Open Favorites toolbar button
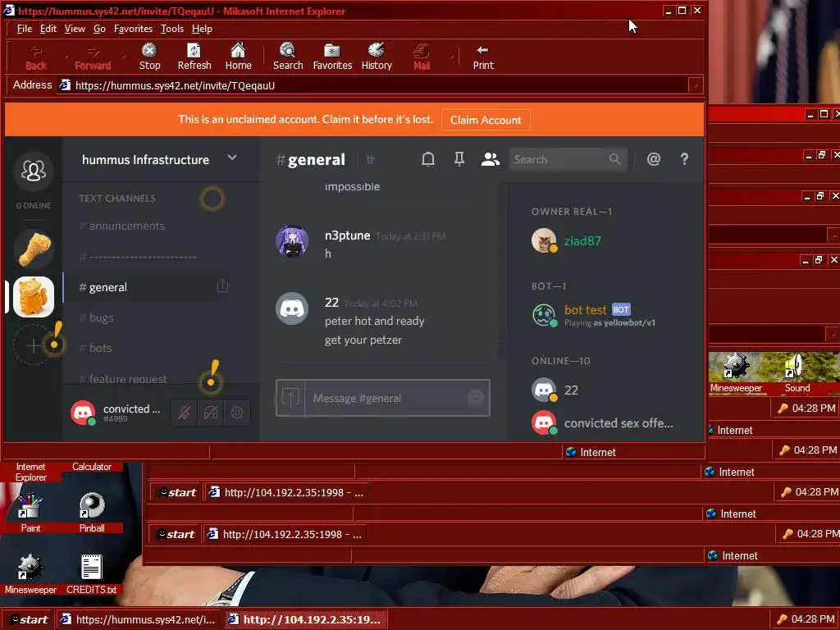This screenshot has width=840, height=630. pos(332,57)
